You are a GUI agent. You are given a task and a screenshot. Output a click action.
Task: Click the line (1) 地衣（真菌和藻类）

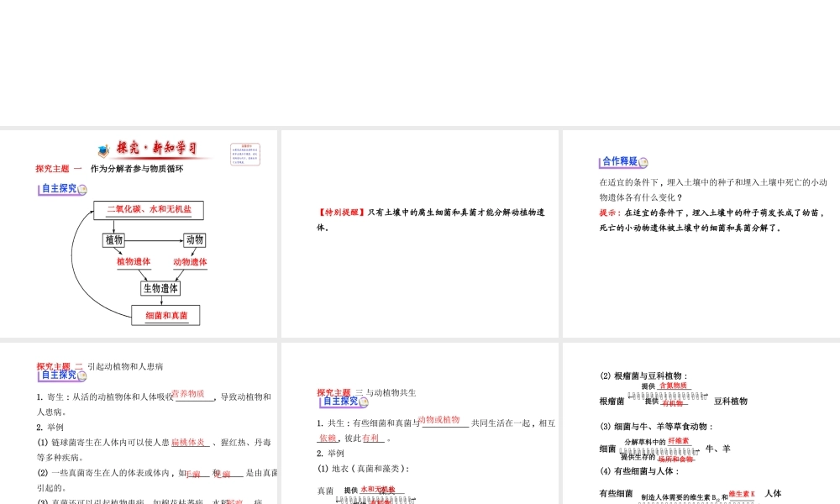click(364, 469)
